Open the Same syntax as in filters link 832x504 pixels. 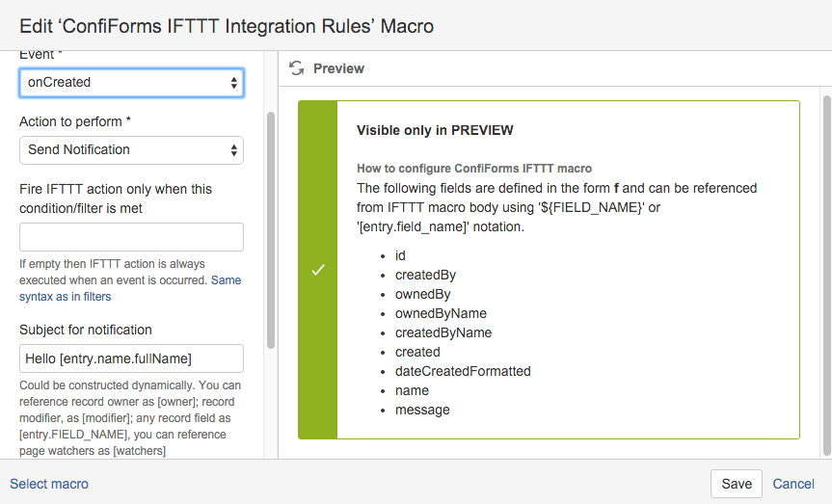point(130,288)
